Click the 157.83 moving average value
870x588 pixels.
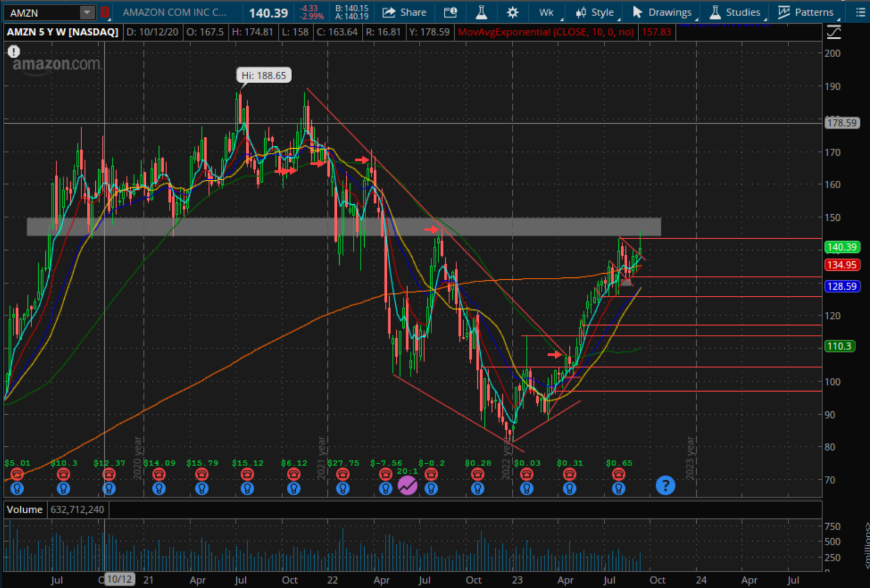[656, 32]
